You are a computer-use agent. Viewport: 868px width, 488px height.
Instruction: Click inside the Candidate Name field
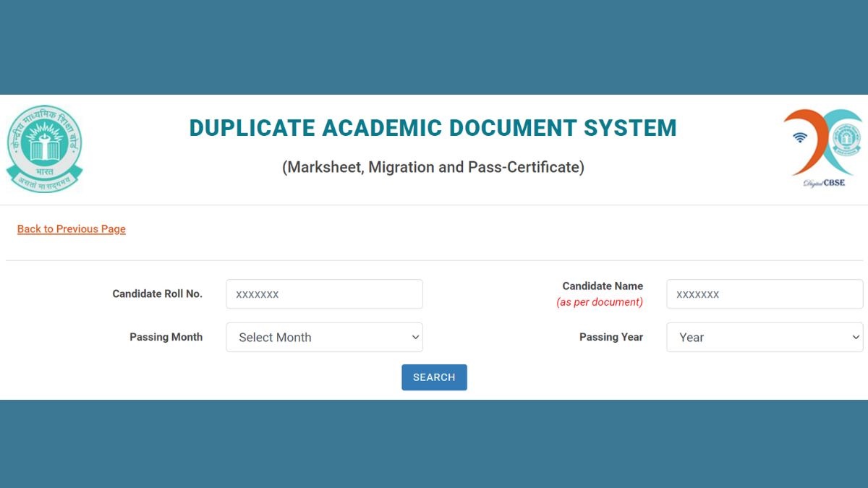pyautogui.click(x=764, y=294)
